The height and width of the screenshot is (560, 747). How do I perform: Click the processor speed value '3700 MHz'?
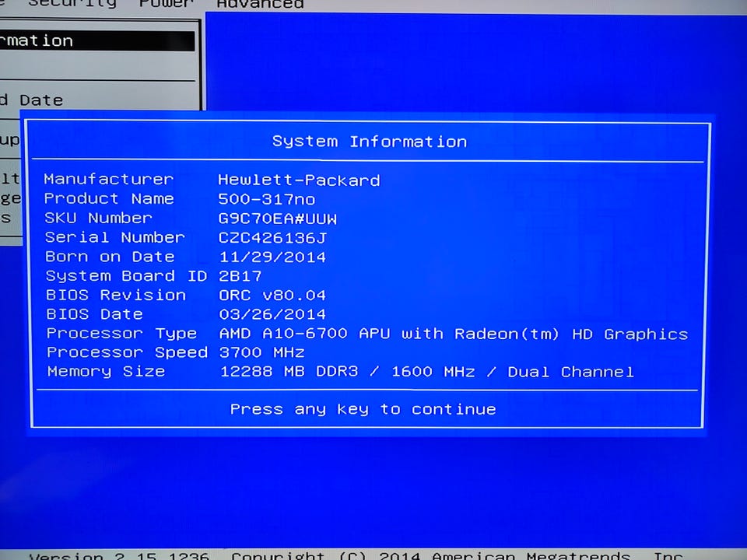coord(262,352)
